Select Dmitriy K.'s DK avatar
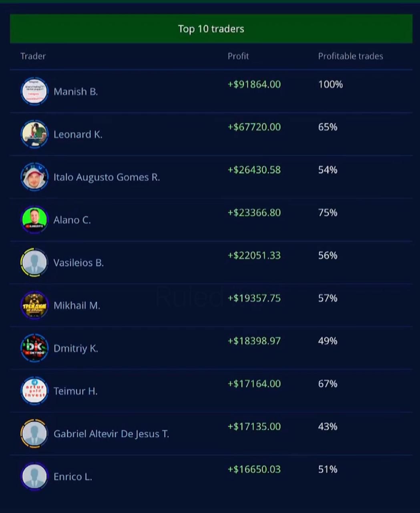 tap(34, 348)
